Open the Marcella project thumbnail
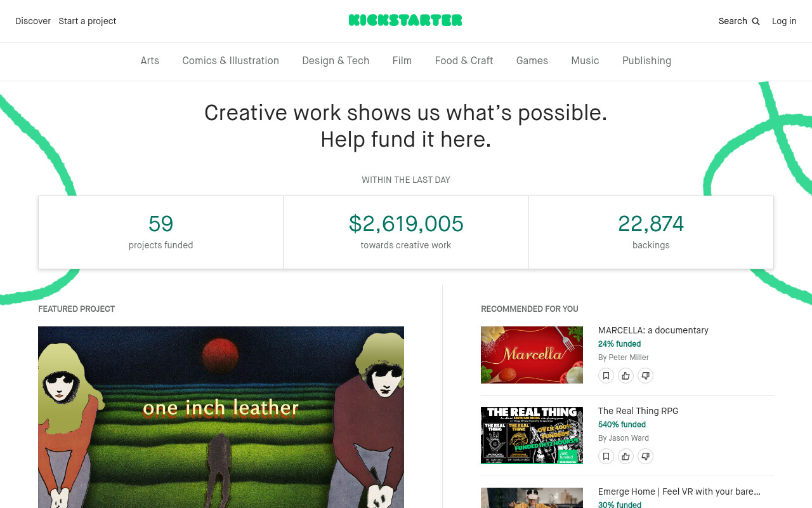The width and height of the screenshot is (812, 508). coord(532,355)
